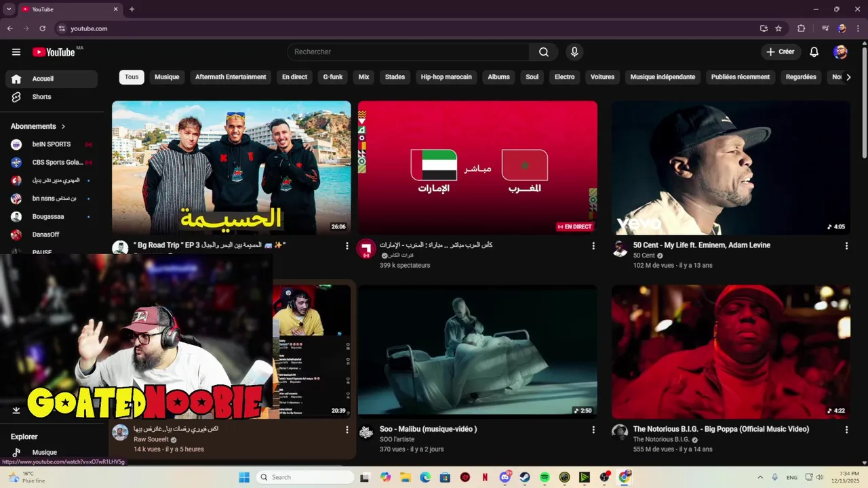
Task: Open the notifications bell
Action: 814,52
